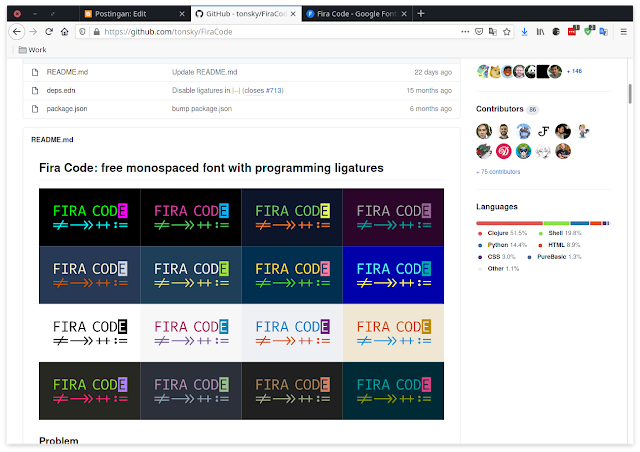
Task: Click the red Clojure segment of languages bar
Action: tap(509, 223)
